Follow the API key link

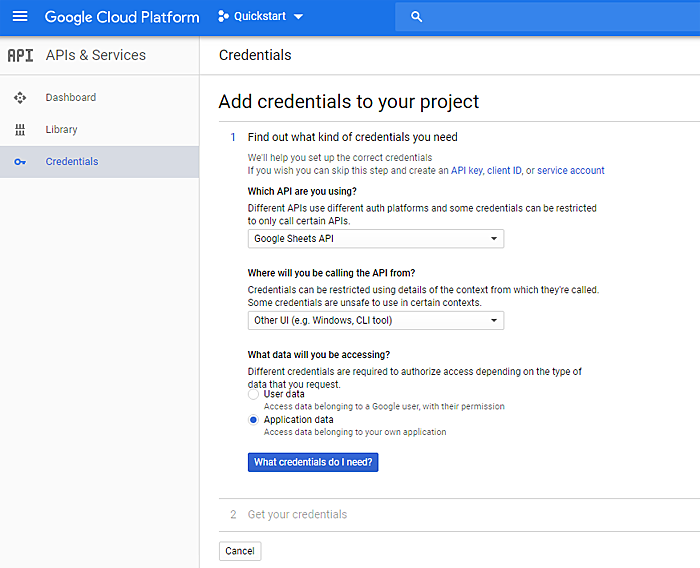pos(466,171)
